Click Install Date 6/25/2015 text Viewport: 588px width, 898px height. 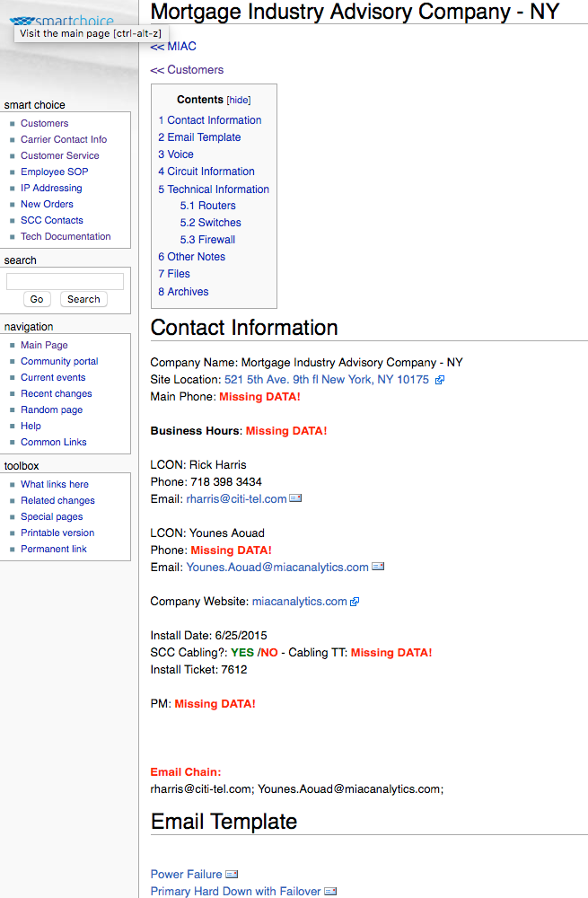209,635
